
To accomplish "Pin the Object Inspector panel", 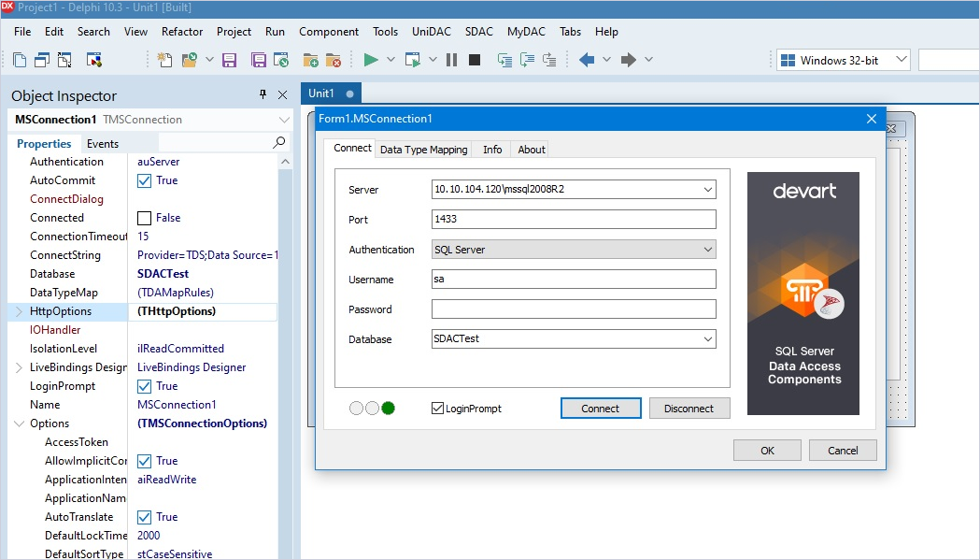I will tap(263, 94).
